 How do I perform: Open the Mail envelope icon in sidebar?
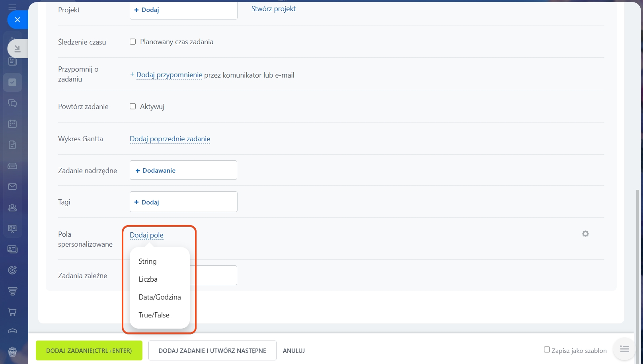point(12,187)
